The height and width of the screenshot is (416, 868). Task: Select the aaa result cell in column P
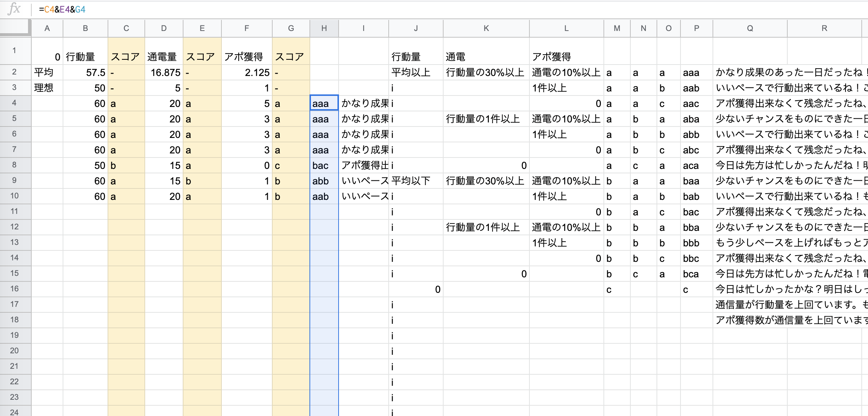click(692, 72)
